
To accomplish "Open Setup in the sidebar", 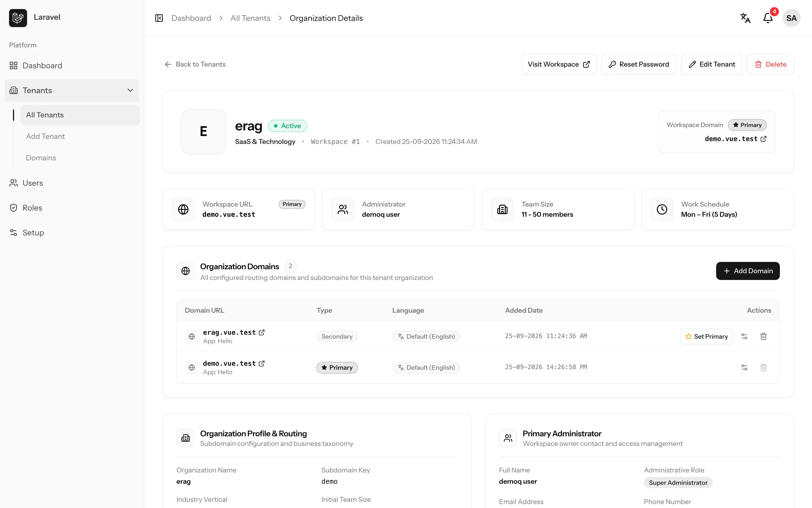I will coord(72,233).
